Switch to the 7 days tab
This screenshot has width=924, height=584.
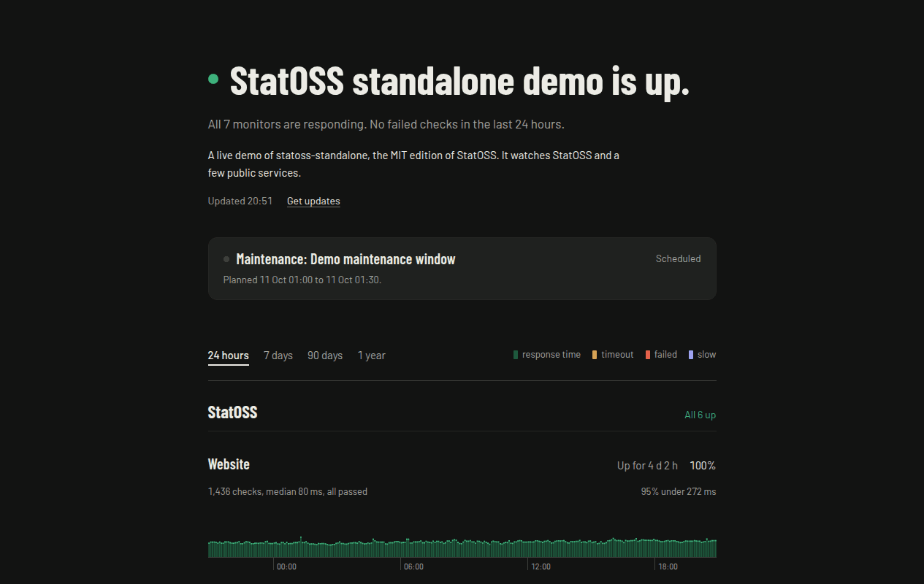[x=278, y=356]
